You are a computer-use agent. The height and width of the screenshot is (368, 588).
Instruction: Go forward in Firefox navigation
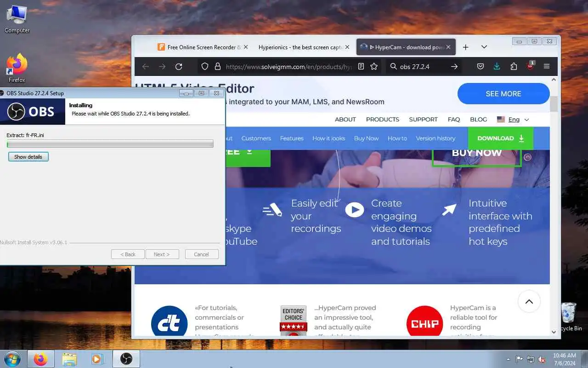tap(162, 66)
